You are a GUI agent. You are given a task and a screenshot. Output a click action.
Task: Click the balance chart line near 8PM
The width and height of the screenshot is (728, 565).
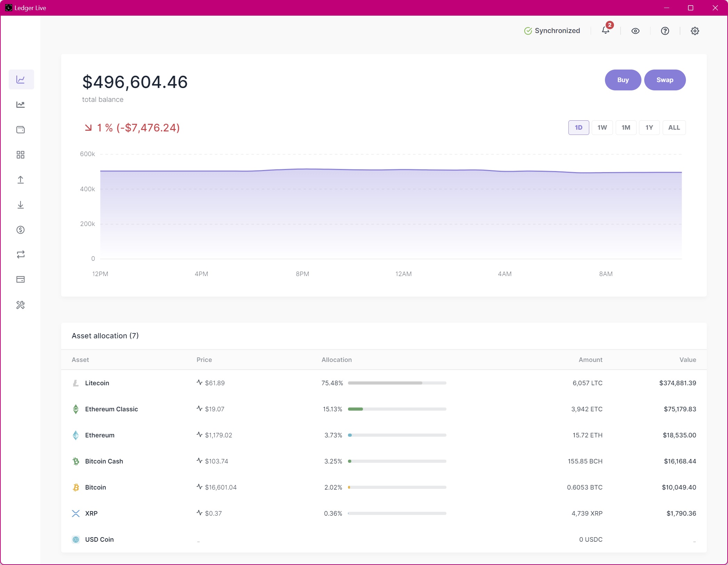click(302, 169)
